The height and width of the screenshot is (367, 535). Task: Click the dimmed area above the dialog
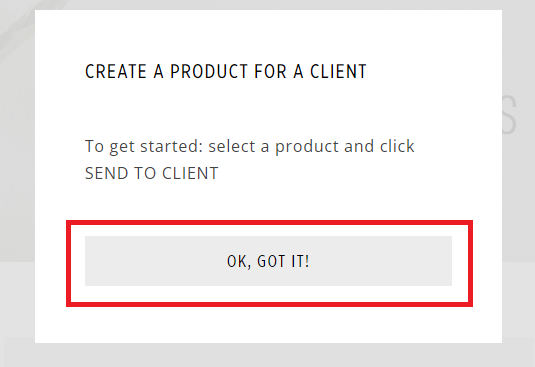[268, 5]
